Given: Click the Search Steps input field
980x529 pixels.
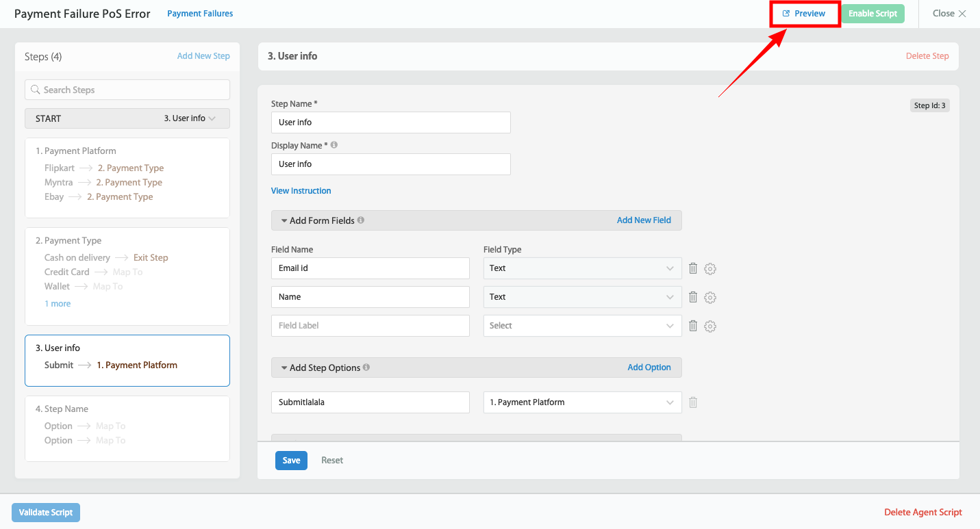Looking at the screenshot, I should 127,90.
